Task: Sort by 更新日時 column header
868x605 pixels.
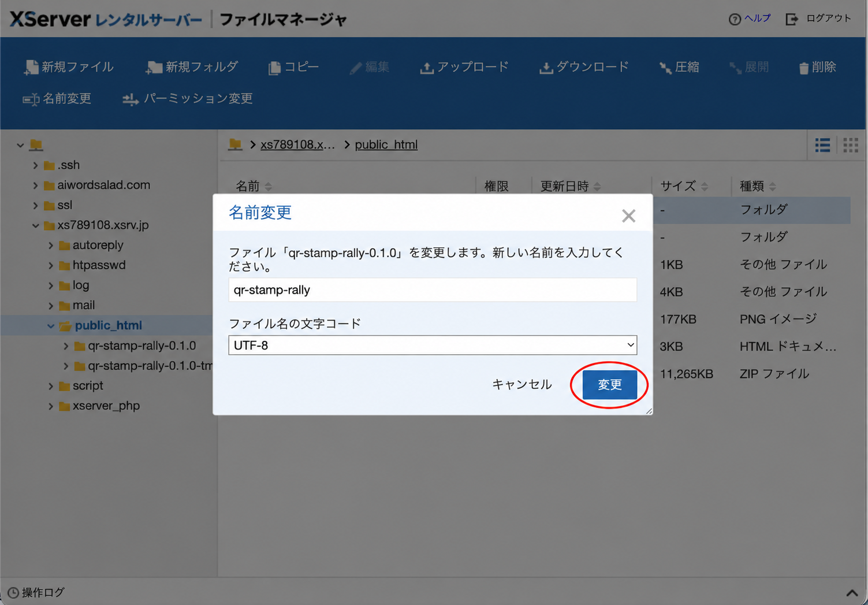Action: [571, 186]
